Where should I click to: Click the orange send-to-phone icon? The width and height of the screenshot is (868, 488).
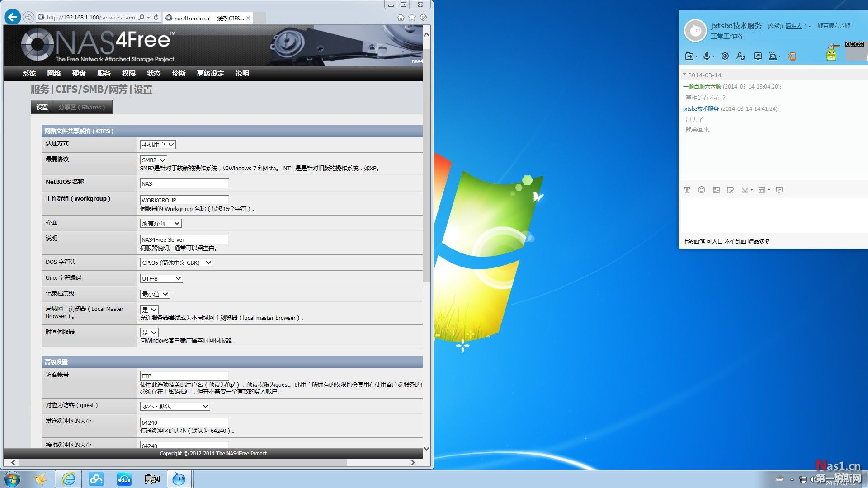click(x=792, y=56)
